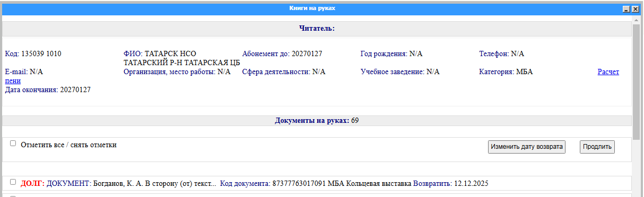Click the Сфера деятельности: N/A text
This screenshot has height=197, width=644.
point(284,71)
